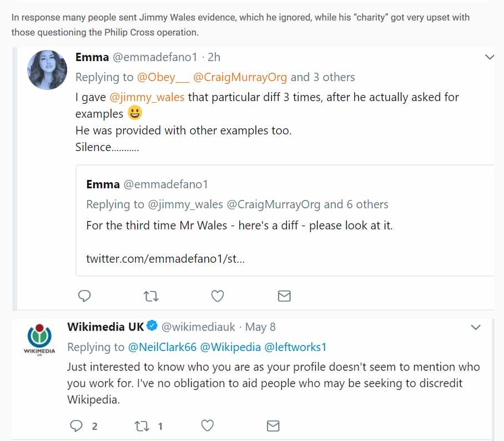Click Emma's profile avatar picture
The height and width of the screenshot is (441, 504).
[47, 70]
